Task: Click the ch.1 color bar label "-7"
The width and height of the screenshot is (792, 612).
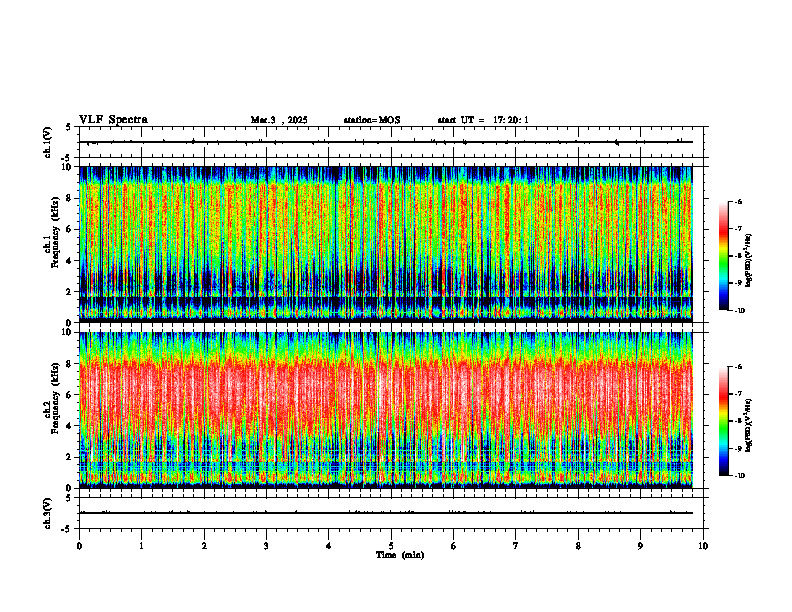Action: [x=739, y=229]
